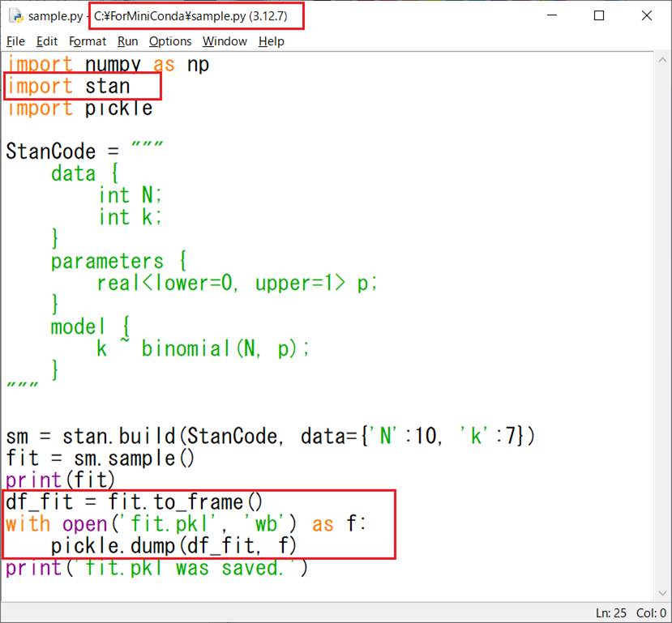Open the Format menu
The width and height of the screenshot is (672, 623).
(88, 41)
